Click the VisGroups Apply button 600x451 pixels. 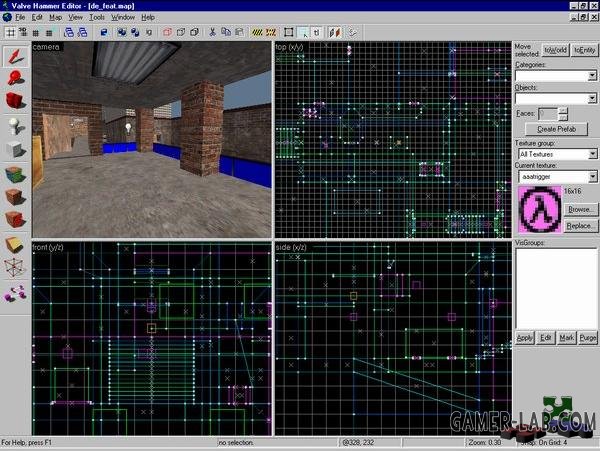(525, 338)
